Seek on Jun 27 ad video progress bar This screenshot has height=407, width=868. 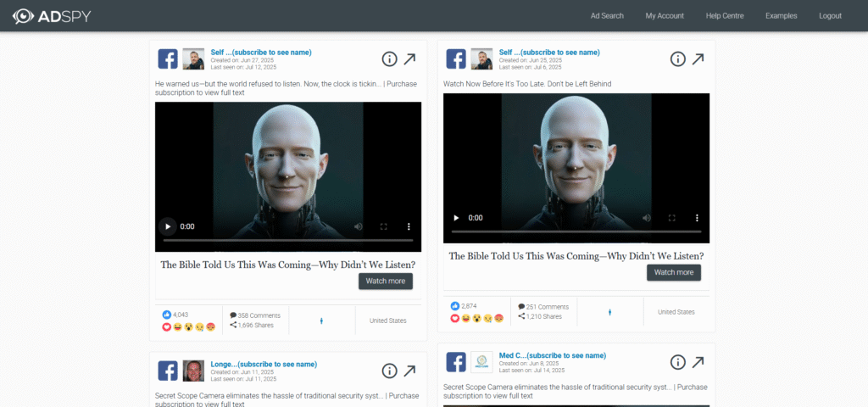coord(288,240)
